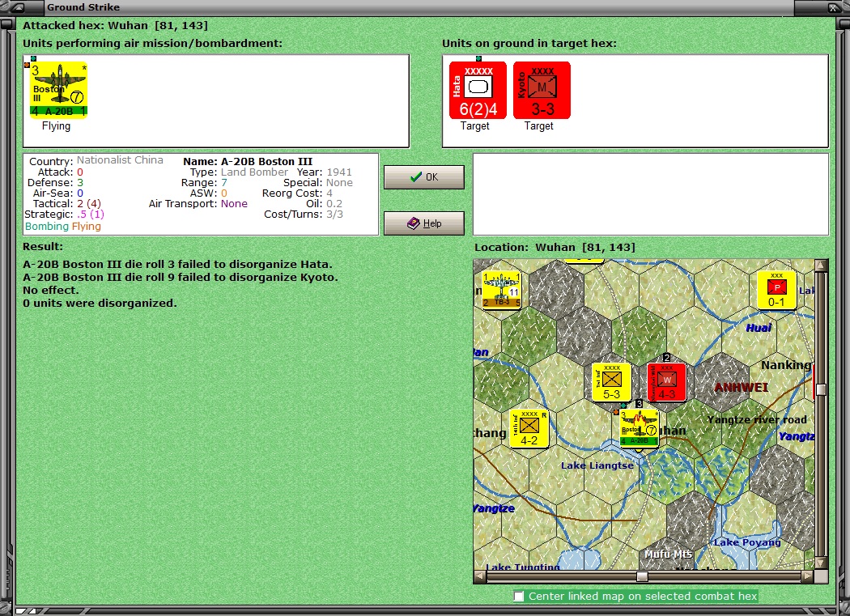The image size is (850, 616).
Task: Click the 'Target' label under the Kyoto counter
Action: tap(539, 125)
